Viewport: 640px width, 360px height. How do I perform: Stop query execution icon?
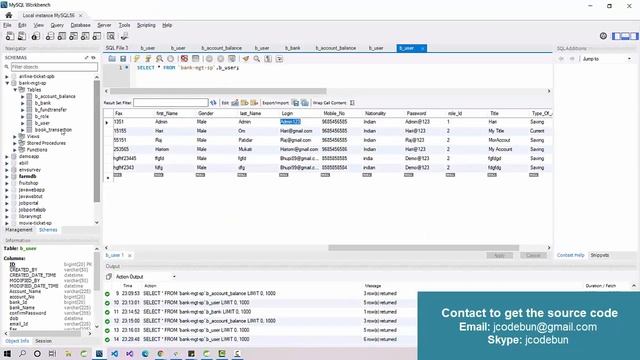[171, 59]
